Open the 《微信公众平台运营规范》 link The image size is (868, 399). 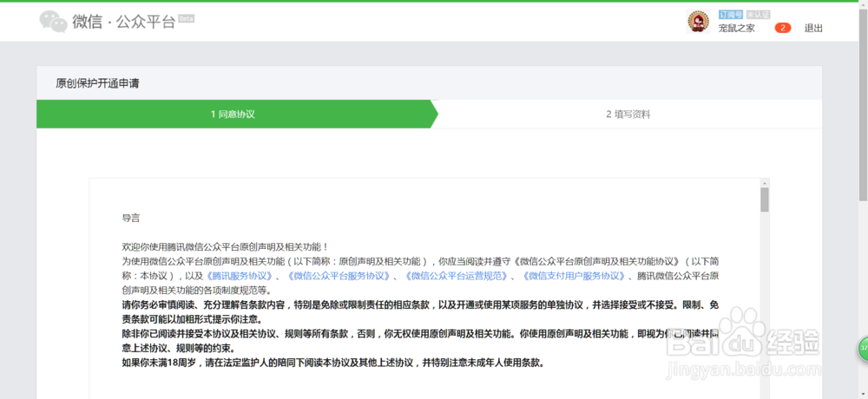(x=457, y=276)
